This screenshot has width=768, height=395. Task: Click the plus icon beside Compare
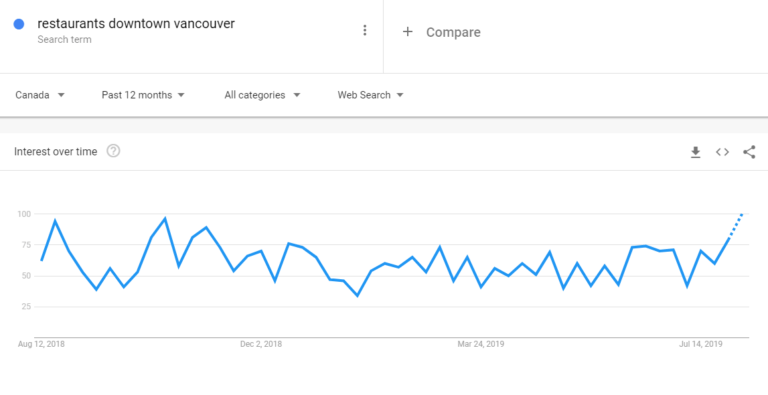(x=408, y=32)
